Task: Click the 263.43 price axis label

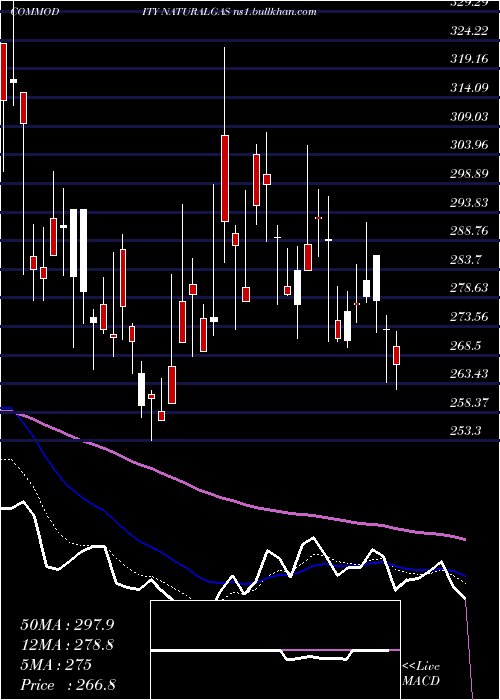Action: [x=468, y=374]
